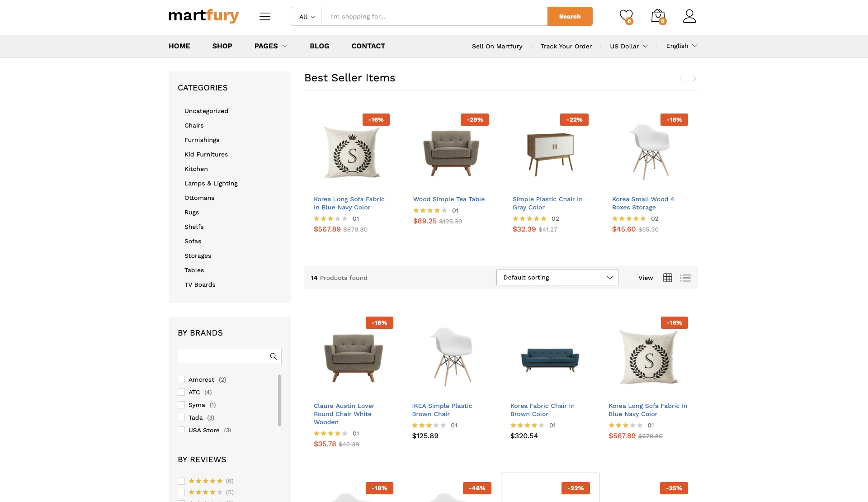Viewport: 868px width, 502px height.
Task: Open the All categories search dropdown
Action: tap(307, 17)
